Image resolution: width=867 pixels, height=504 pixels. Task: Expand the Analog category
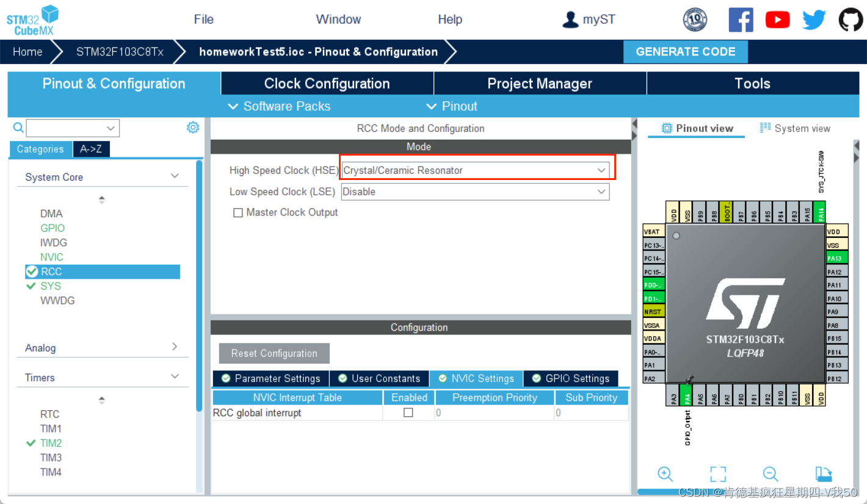(x=175, y=347)
